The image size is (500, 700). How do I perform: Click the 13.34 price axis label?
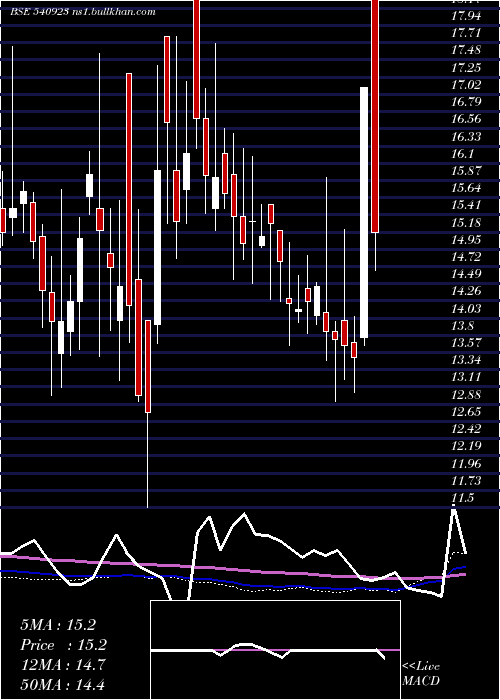[x=466, y=360]
